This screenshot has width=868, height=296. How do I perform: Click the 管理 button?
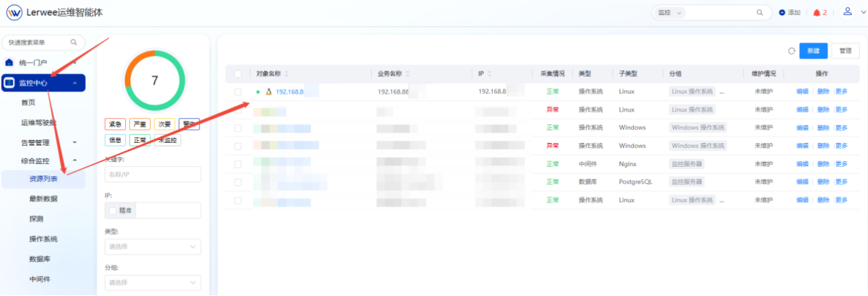(x=845, y=51)
